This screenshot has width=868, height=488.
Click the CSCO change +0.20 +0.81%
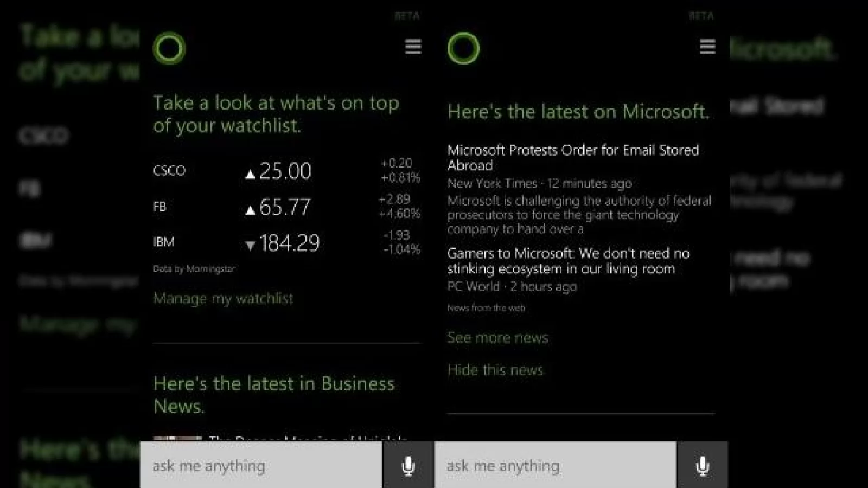click(x=400, y=170)
